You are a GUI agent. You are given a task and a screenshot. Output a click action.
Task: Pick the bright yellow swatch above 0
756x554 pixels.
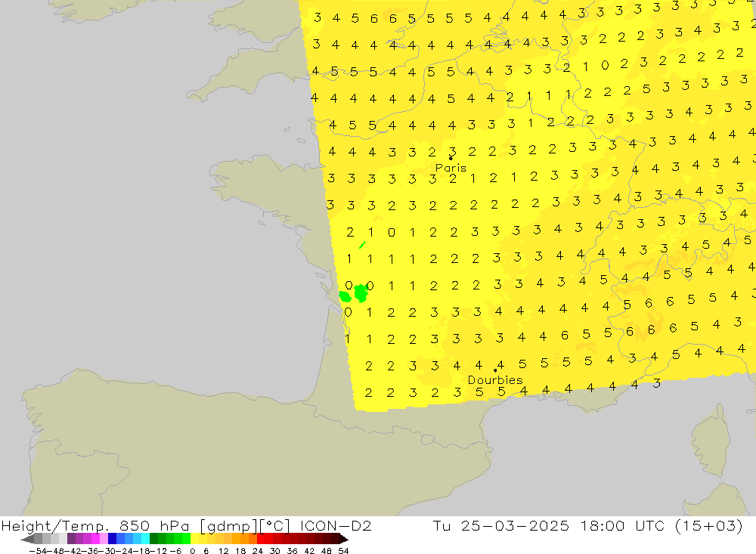tap(195, 539)
